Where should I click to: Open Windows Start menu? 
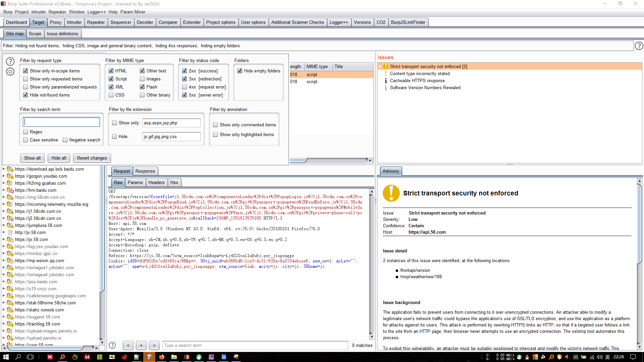coord(6,357)
